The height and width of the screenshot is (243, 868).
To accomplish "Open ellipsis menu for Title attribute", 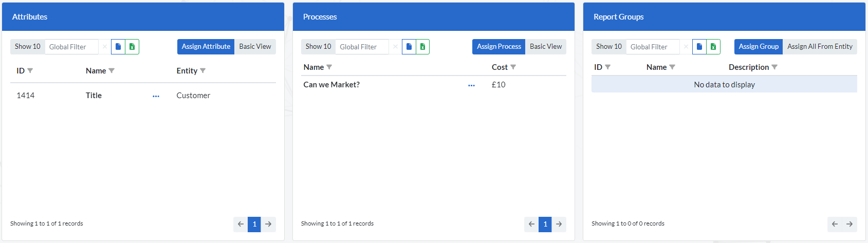I will tap(156, 96).
